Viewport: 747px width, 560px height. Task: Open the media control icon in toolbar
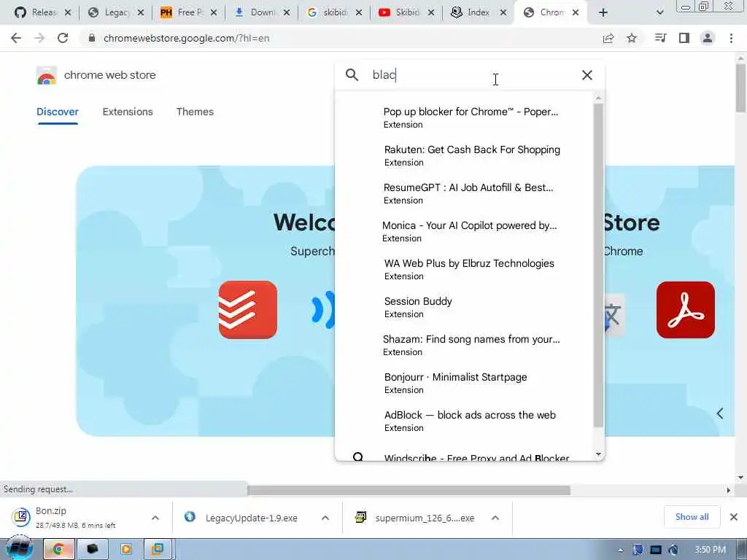click(x=660, y=38)
